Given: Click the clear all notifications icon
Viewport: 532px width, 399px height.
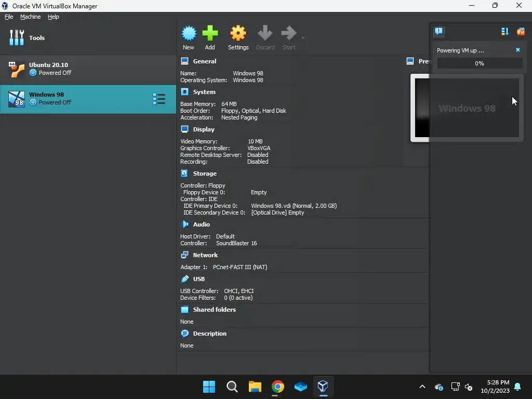Looking at the screenshot, I should (521, 32).
